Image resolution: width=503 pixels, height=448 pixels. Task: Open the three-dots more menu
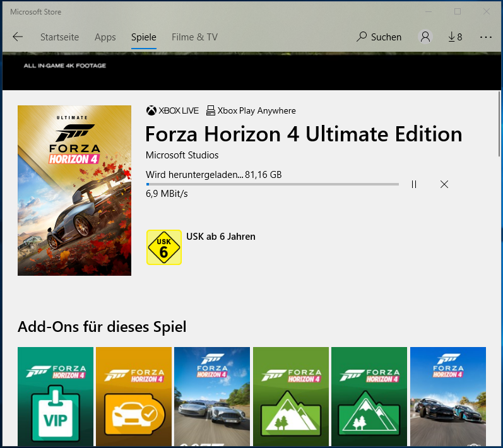pyautogui.click(x=486, y=37)
